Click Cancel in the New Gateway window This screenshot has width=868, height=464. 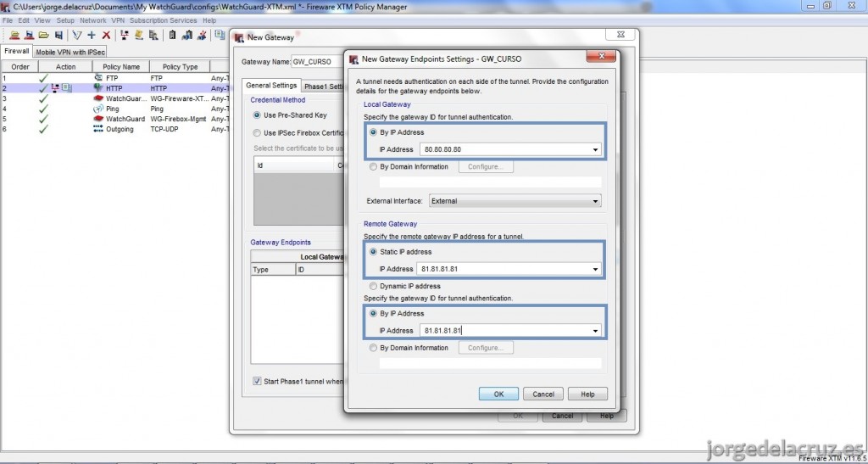tap(562, 416)
